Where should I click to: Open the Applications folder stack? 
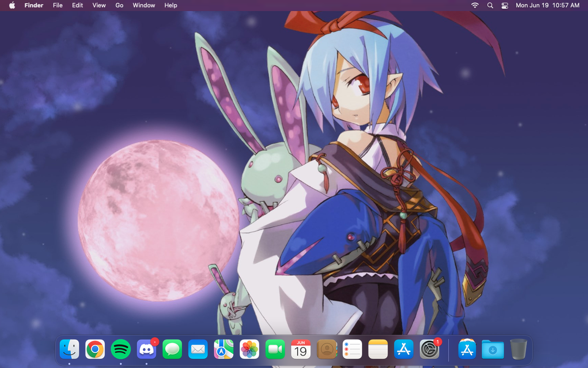pyautogui.click(x=467, y=350)
